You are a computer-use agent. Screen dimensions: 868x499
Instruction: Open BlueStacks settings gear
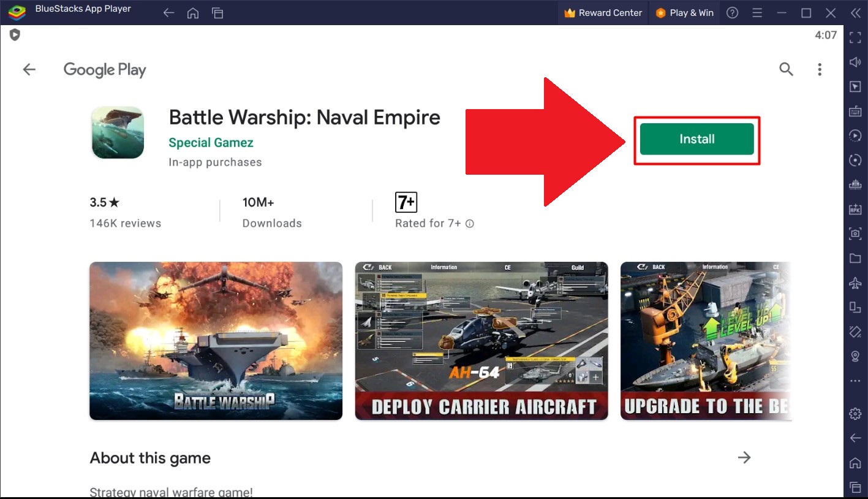click(855, 414)
